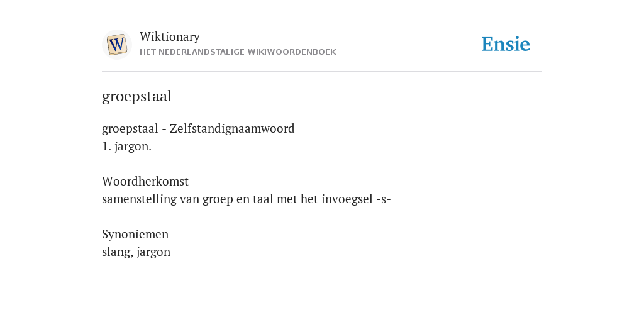644x322 pixels.
Task: Click the etymology sentence about 'invoegsel -s-'
Action: (247, 199)
